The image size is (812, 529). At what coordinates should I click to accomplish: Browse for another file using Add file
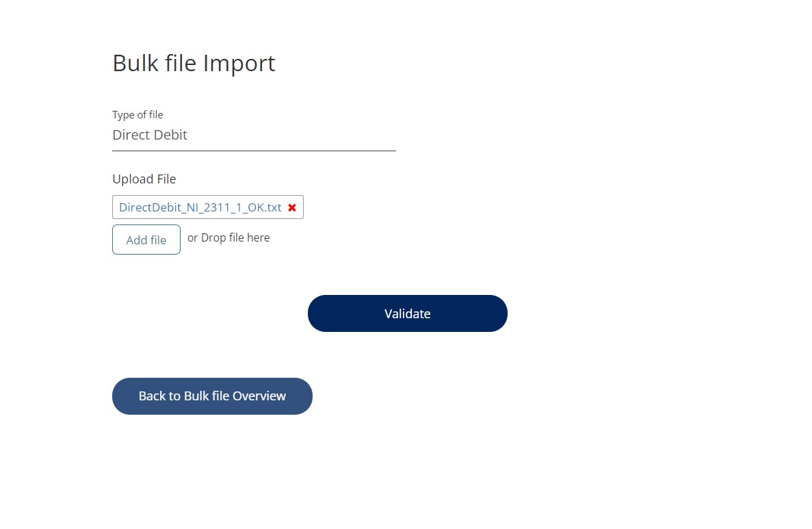[x=146, y=240]
